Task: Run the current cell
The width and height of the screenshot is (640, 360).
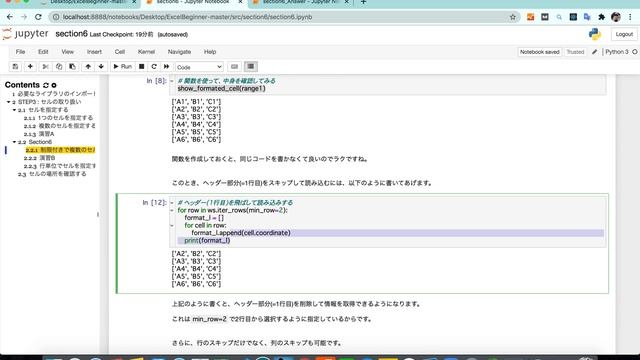Action: coord(122,67)
